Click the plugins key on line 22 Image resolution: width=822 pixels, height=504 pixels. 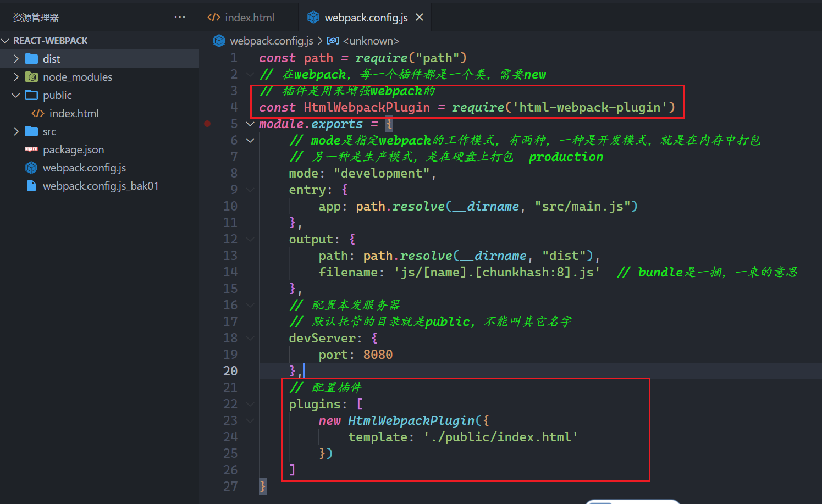(x=315, y=404)
